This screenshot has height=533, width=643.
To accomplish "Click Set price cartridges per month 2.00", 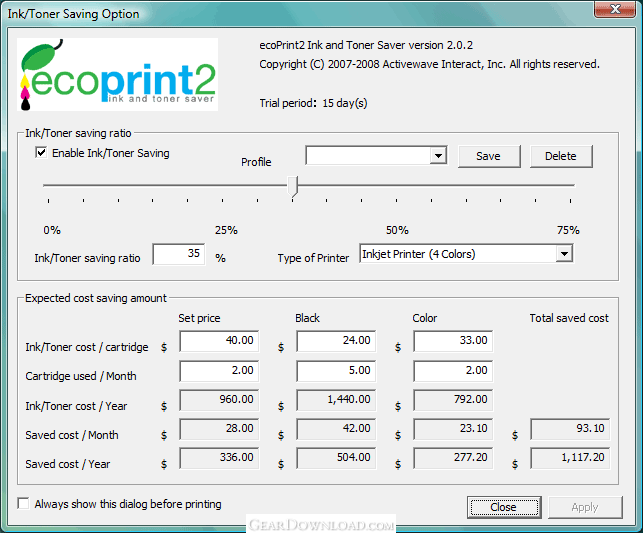I will 219,371.
